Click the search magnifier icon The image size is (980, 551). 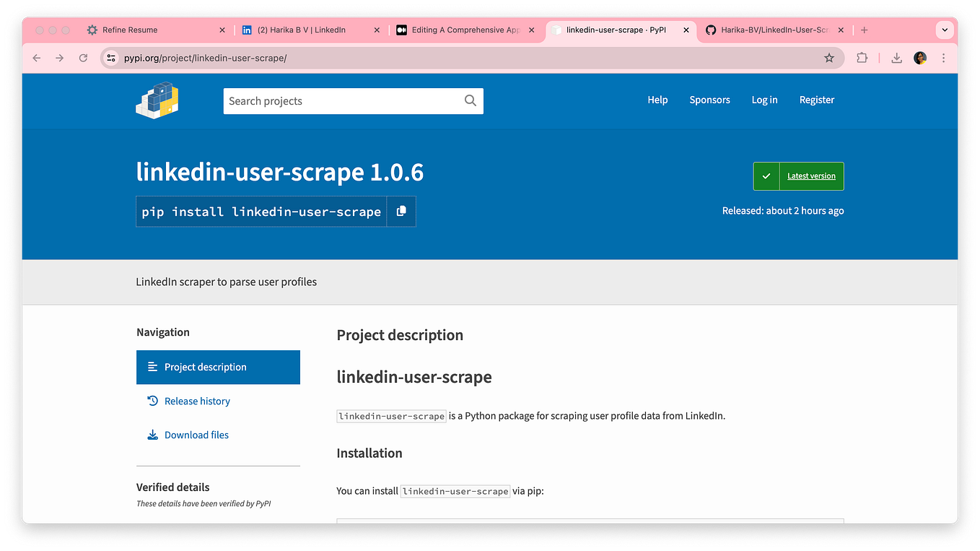point(470,100)
